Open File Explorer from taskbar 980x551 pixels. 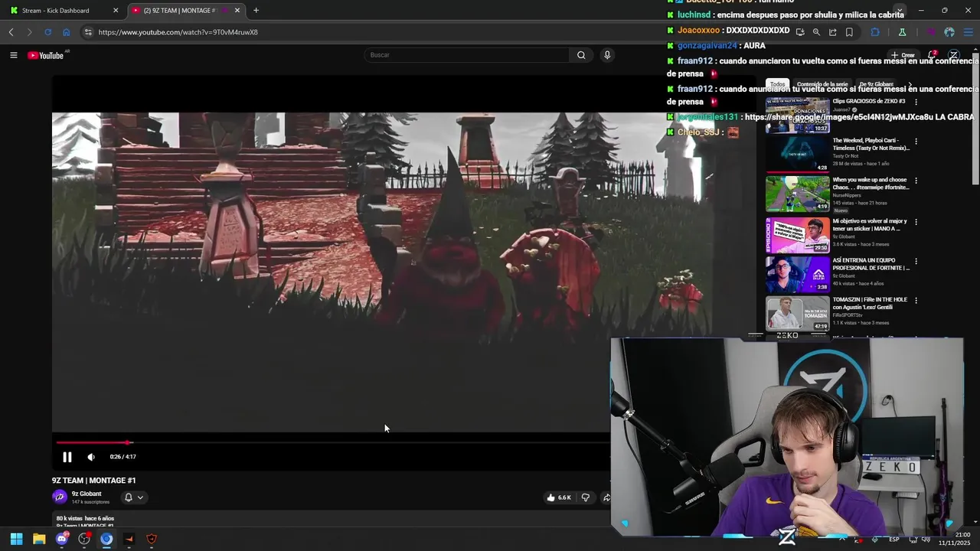click(x=39, y=539)
